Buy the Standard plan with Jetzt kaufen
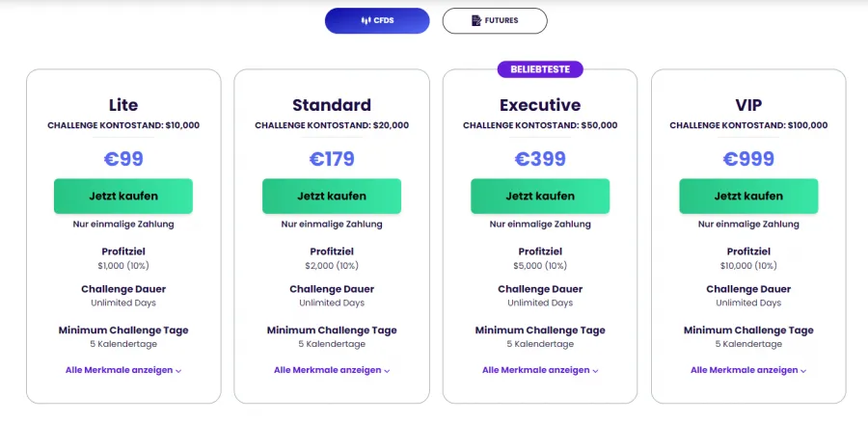Image resolution: width=868 pixels, height=422 pixels. click(332, 196)
